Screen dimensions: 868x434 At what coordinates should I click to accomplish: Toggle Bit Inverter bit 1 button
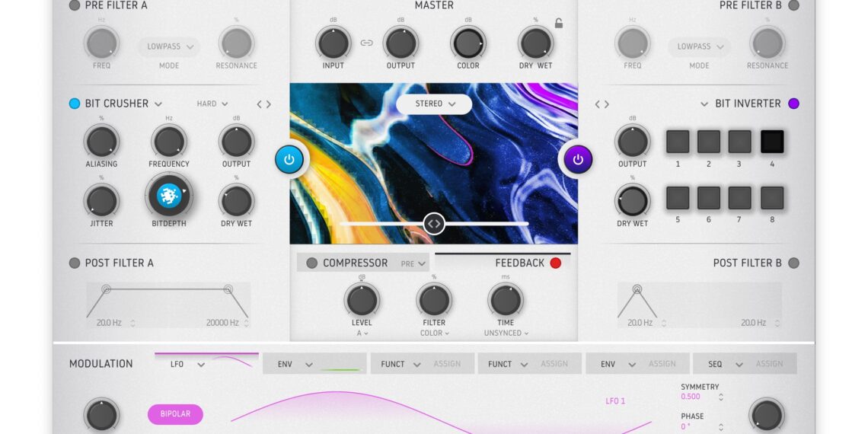(678, 142)
